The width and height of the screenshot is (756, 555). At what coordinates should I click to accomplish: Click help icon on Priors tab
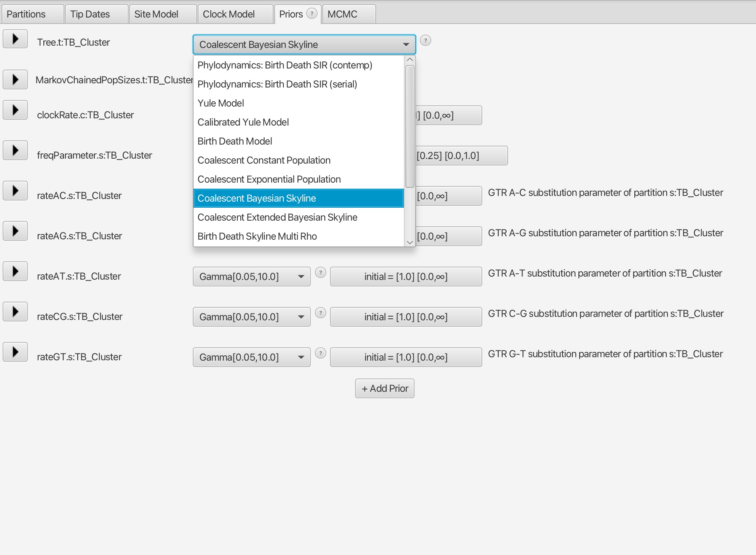(x=312, y=14)
